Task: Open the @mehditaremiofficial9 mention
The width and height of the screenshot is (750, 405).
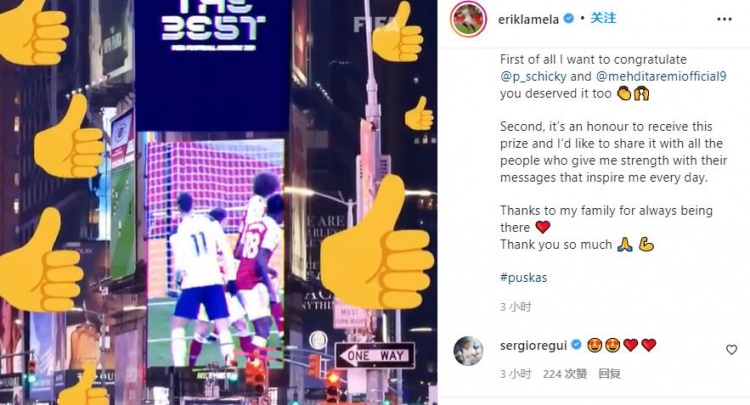Action: [x=661, y=76]
